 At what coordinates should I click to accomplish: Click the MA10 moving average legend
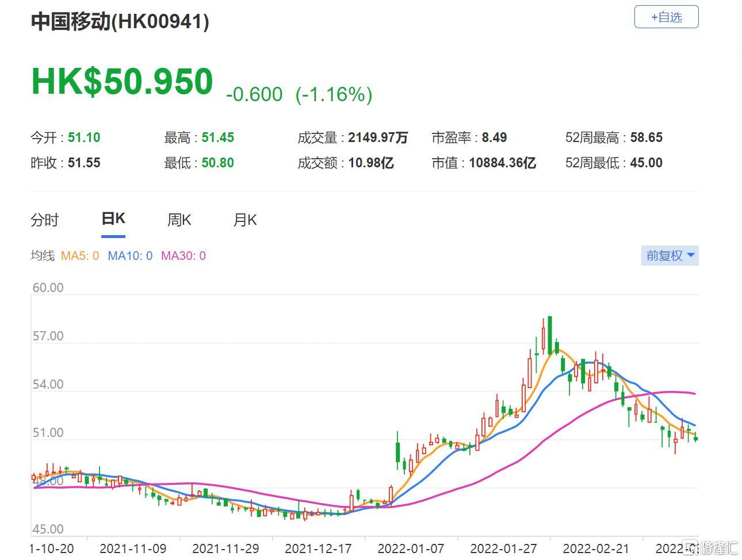click(x=130, y=256)
